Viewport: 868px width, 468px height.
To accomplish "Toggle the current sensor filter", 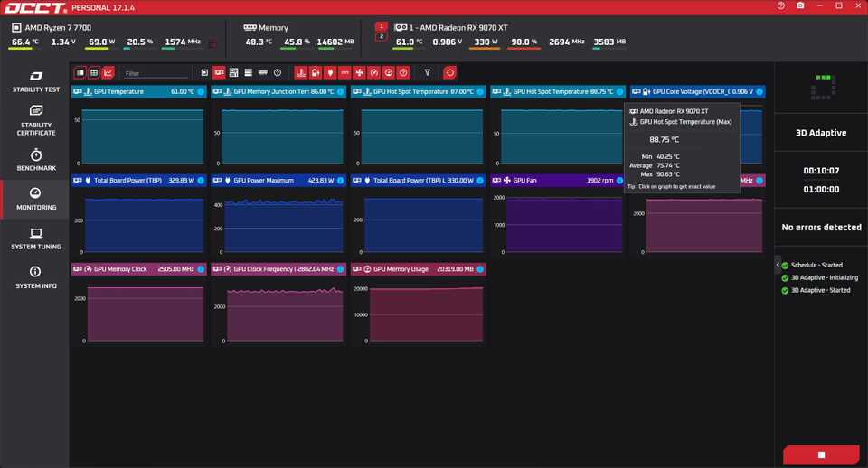I will 344,72.
